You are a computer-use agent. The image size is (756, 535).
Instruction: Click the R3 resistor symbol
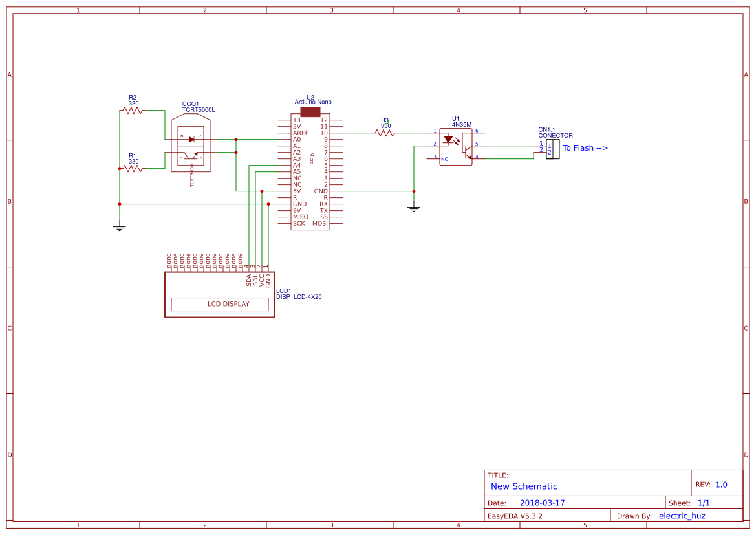pyautogui.click(x=385, y=133)
